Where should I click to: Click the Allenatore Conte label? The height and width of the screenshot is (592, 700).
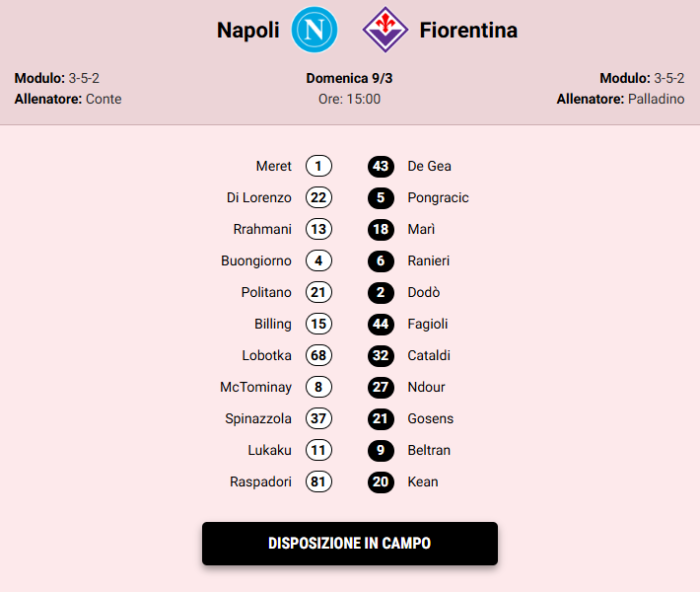click(68, 99)
